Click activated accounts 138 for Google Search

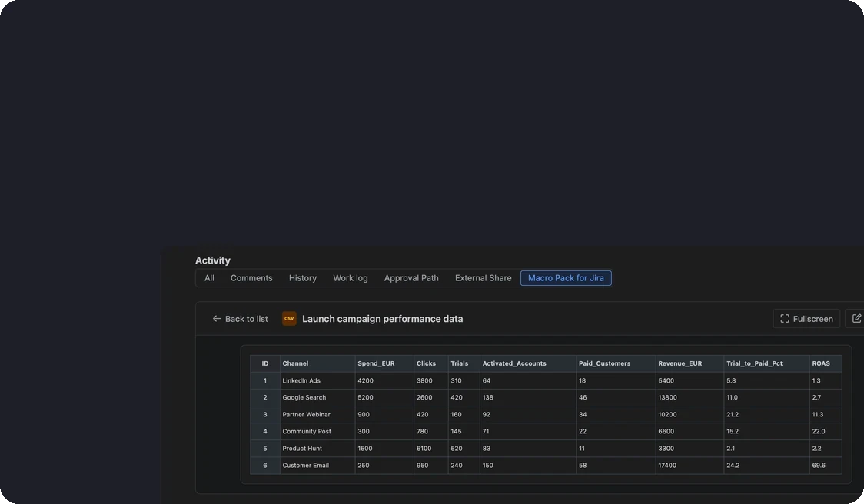pos(528,398)
